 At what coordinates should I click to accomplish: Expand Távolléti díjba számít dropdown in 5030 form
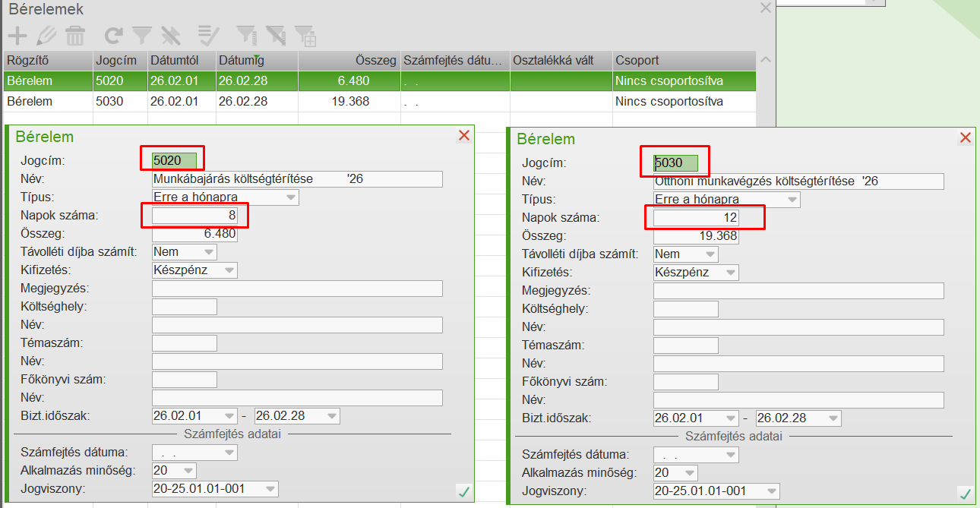(710, 254)
